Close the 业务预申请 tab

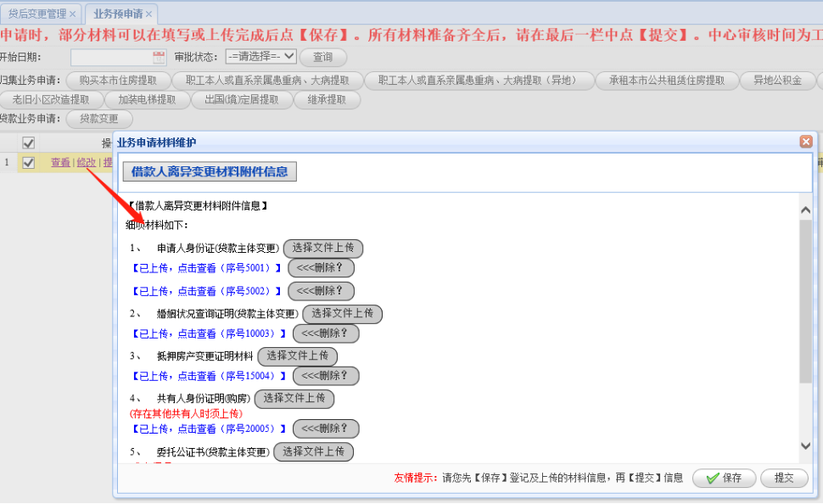pyautogui.click(x=149, y=14)
